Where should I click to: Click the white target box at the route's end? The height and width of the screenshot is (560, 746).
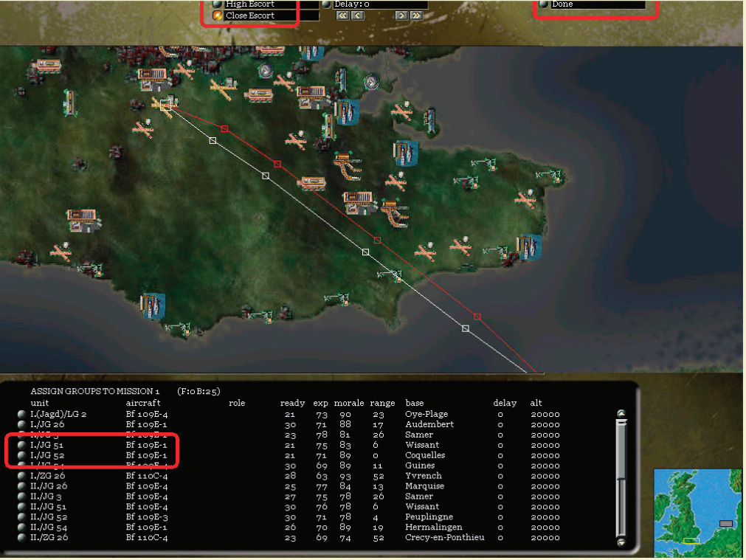[x=165, y=106]
